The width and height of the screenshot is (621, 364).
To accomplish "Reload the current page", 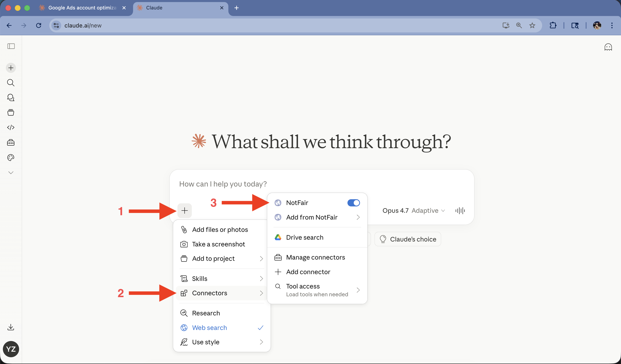I will point(38,25).
